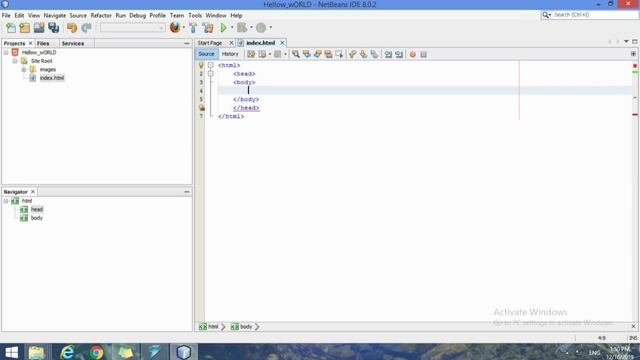Select the images folder in Projects tree
The height and width of the screenshot is (360, 640).
47,69
